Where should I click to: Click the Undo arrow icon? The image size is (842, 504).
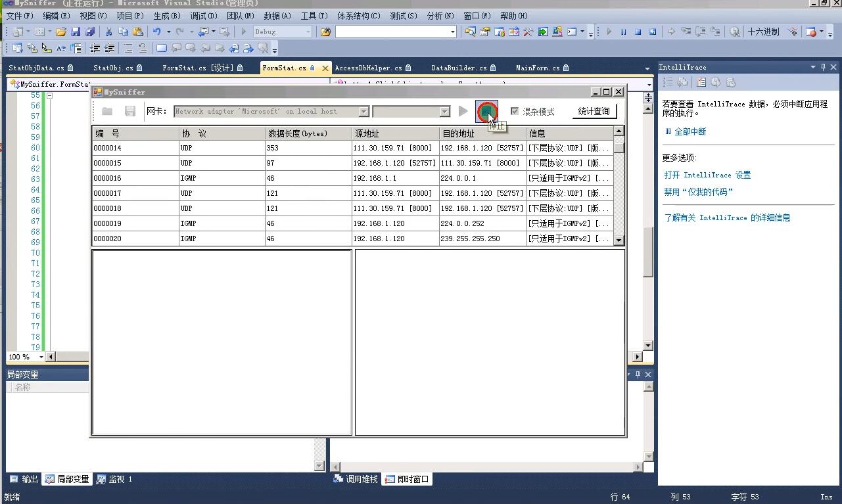(157, 32)
